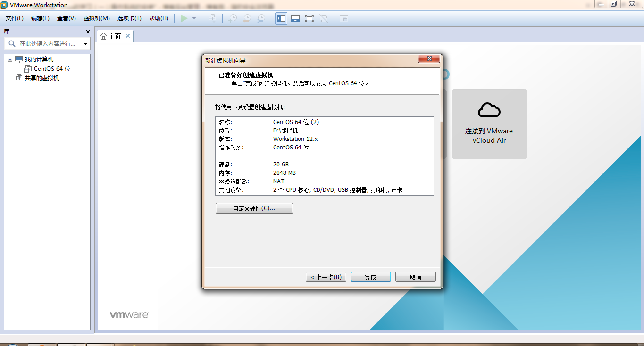Open the 选项卡(T) menu
644x346 pixels.
129,18
